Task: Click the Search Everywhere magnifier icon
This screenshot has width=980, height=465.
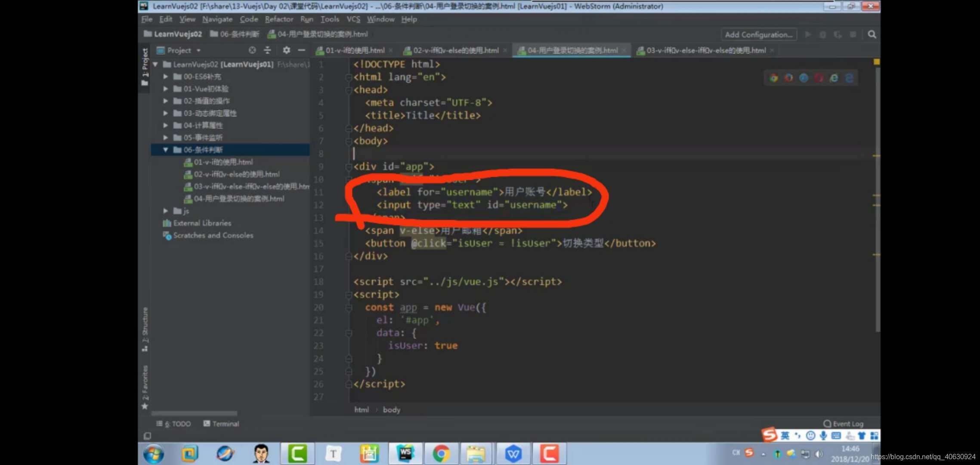Action: (872, 34)
